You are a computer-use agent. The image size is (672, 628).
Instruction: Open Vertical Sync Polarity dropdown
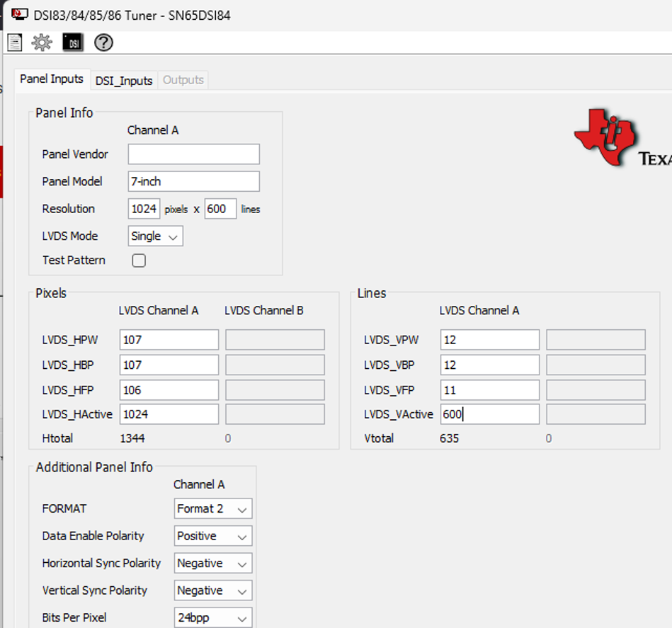213,590
